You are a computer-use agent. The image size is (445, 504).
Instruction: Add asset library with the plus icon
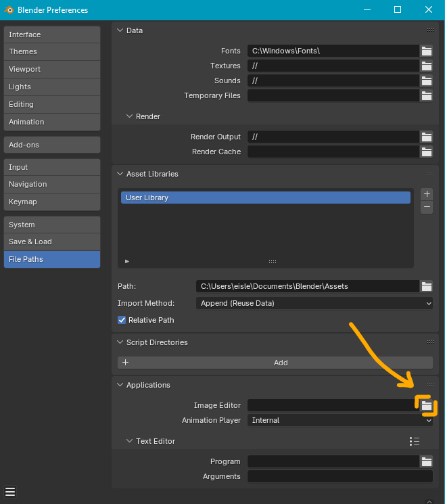point(427,193)
